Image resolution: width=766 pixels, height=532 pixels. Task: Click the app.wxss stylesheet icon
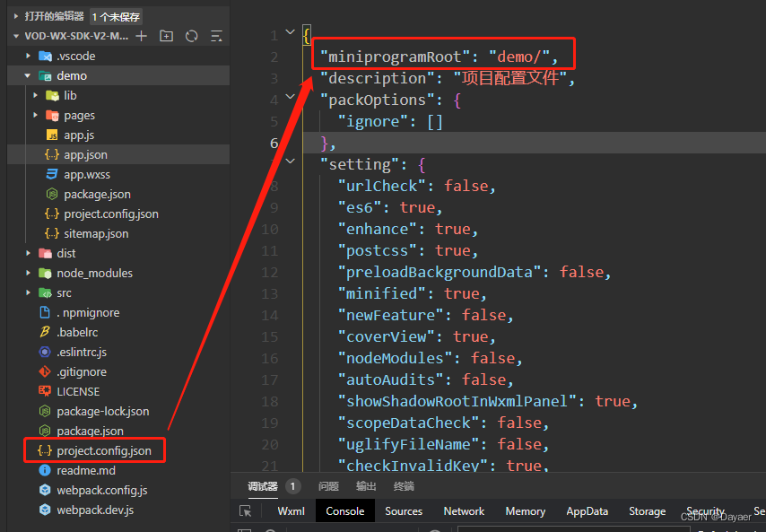[52, 174]
